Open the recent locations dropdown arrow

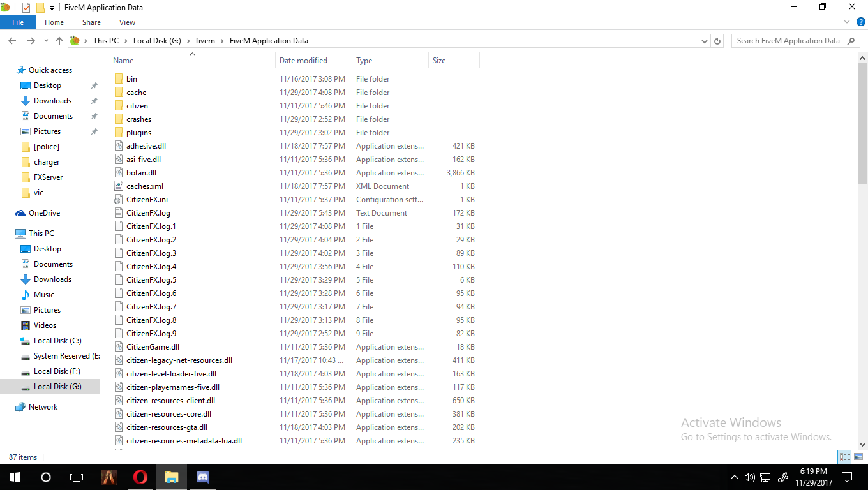(x=46, y=41)
